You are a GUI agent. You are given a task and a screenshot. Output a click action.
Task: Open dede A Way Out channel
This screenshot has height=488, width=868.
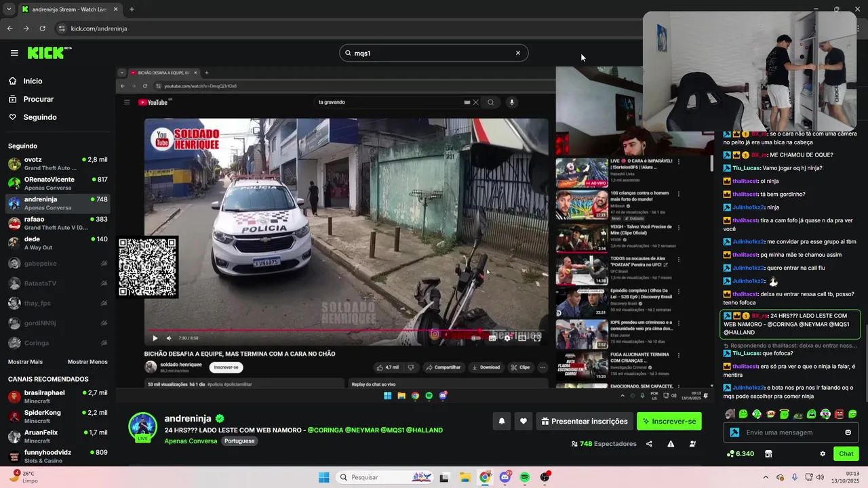pos(58,243)
